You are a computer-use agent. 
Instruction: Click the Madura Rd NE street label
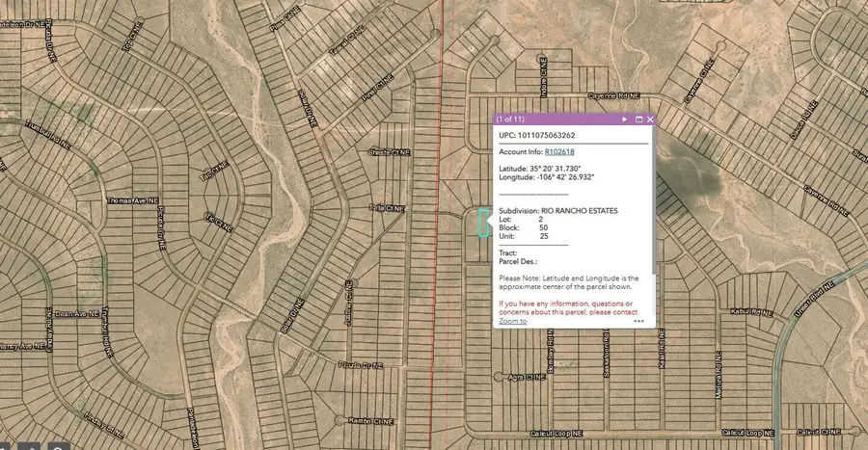point(718,376)
